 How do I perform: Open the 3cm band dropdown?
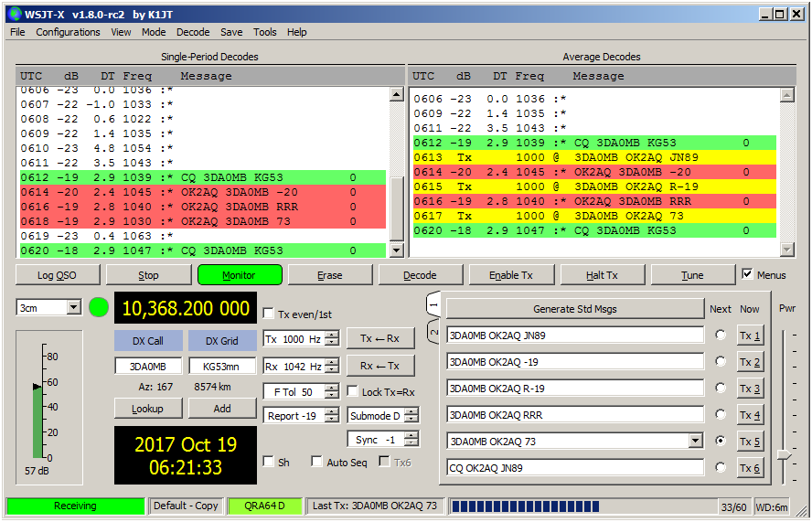point(74,307)
